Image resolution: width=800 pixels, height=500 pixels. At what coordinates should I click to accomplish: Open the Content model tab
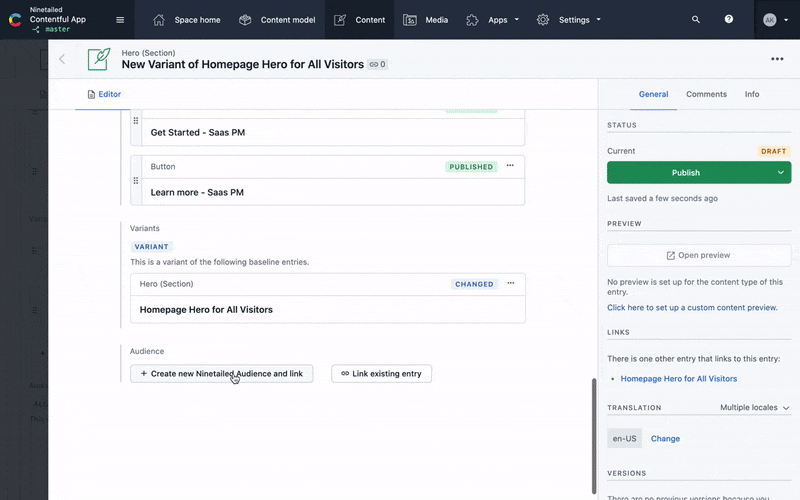coord(277,20)
